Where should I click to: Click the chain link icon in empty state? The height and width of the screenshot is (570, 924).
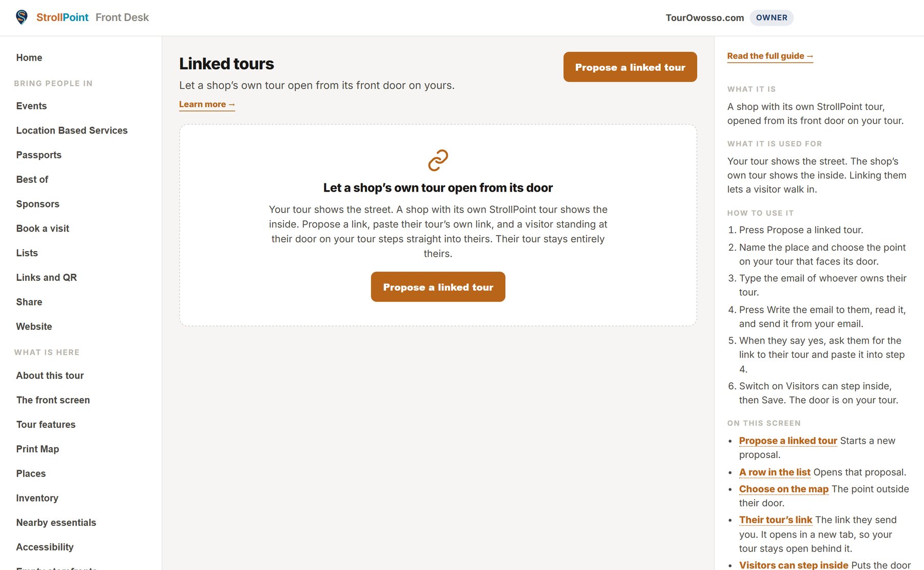click(438, 160)
